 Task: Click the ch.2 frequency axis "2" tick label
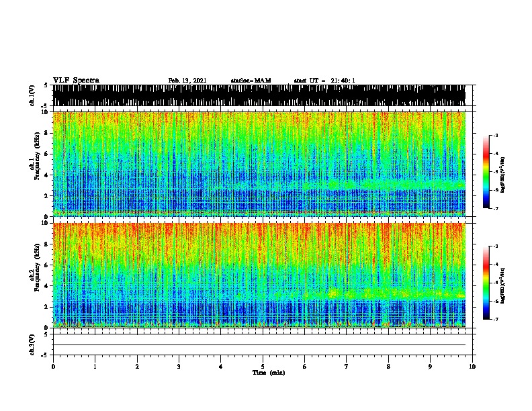pyautogui.click(x=47, y=307)
